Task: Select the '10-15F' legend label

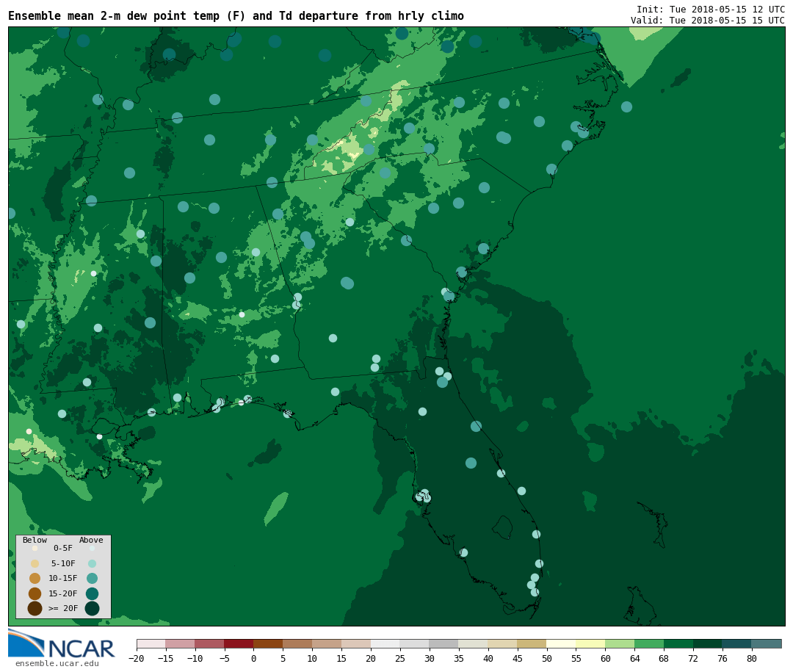Action: coord(63,579)
